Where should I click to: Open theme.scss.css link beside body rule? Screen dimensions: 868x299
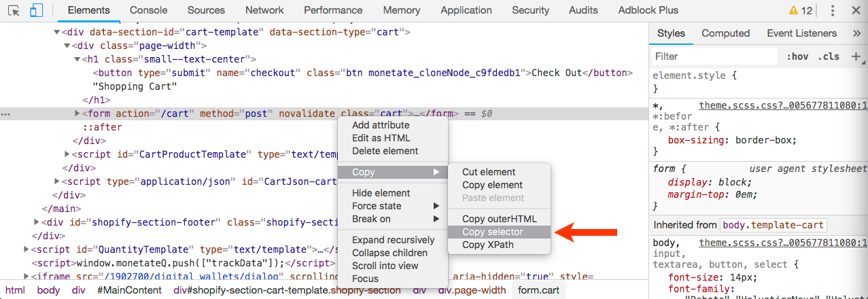783,243
